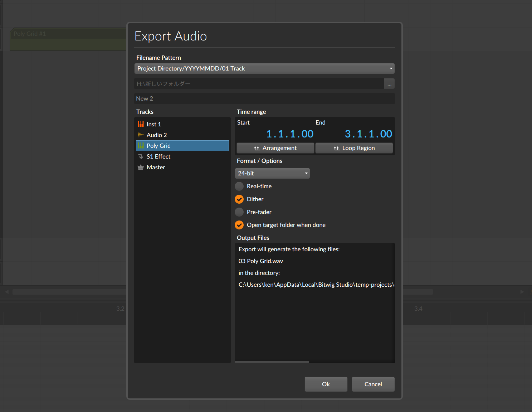
Task: Click the Poly Grid track icon
Action: pos(141,146)
